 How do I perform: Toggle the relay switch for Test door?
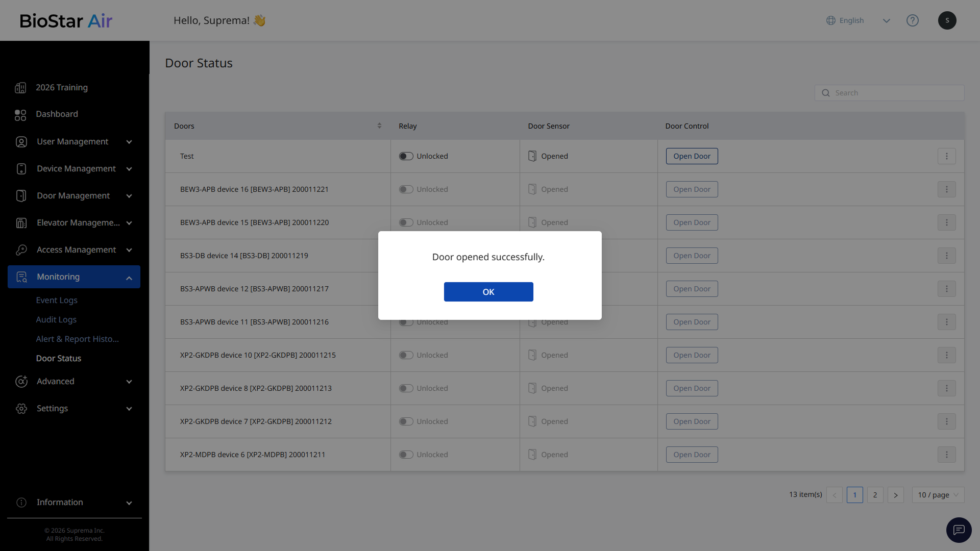pos(406,156)
